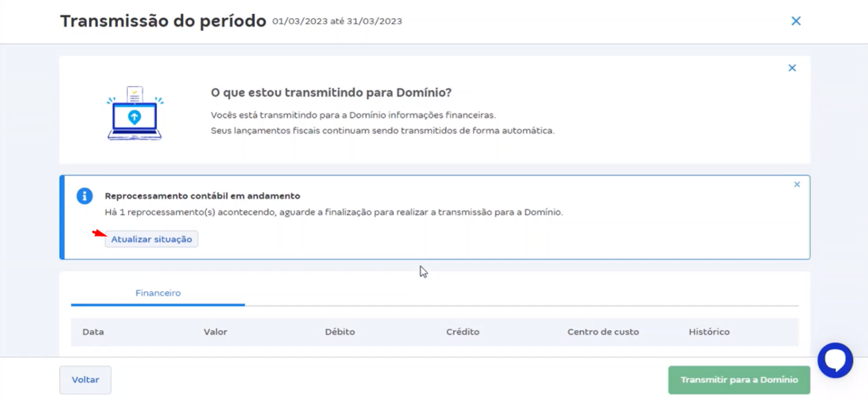This screenshot has height=400, width=868.
Task: Go back with the Voltar button
Action: (85, 380)
